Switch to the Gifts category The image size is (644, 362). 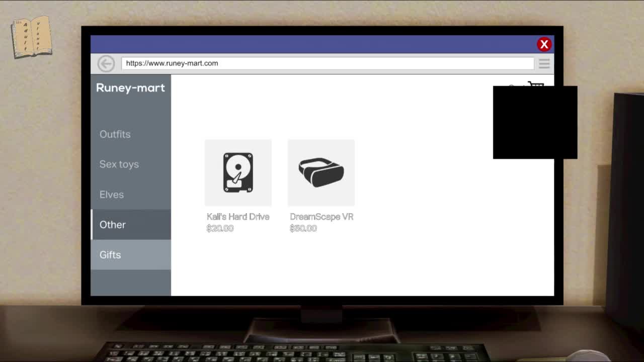coord(110,255)
